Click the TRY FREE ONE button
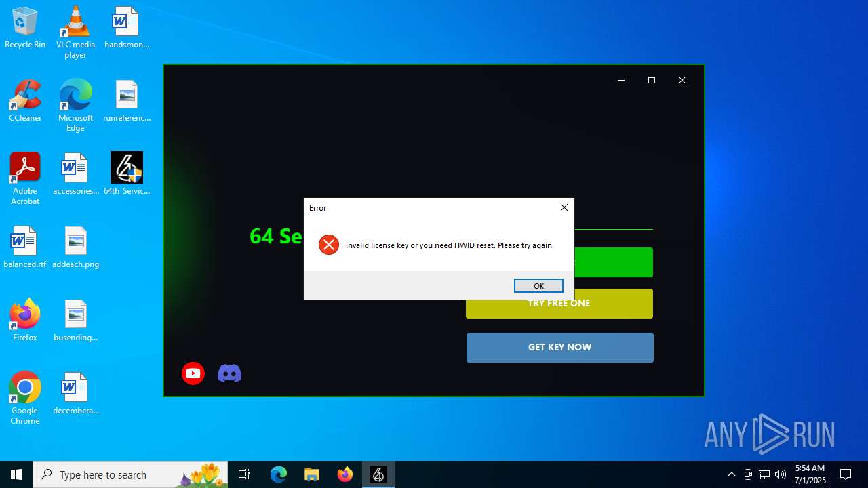The height and width of the screenshot is (488, 868). coord(559,304)
